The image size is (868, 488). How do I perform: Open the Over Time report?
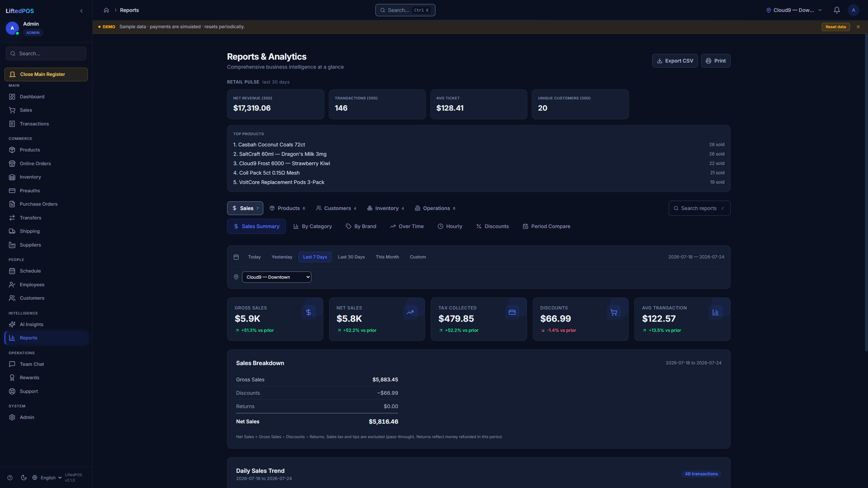tap(407, 226)
